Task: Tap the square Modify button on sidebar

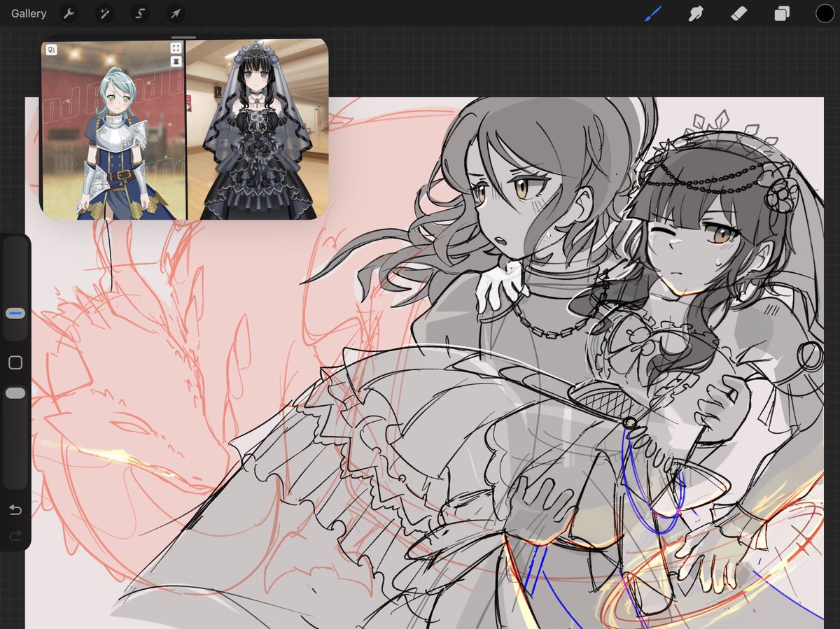Action: click(x=15, y=362)
